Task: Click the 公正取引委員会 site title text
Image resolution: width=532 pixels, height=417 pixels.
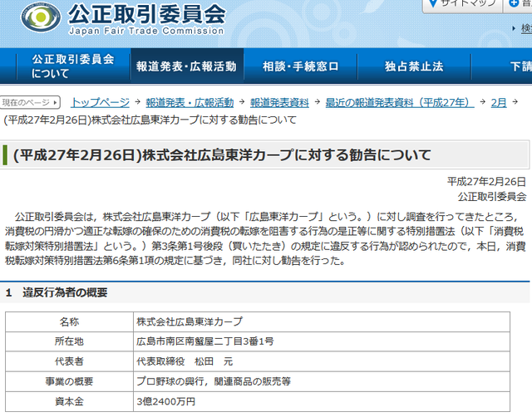Action: (x=146, y=14)
